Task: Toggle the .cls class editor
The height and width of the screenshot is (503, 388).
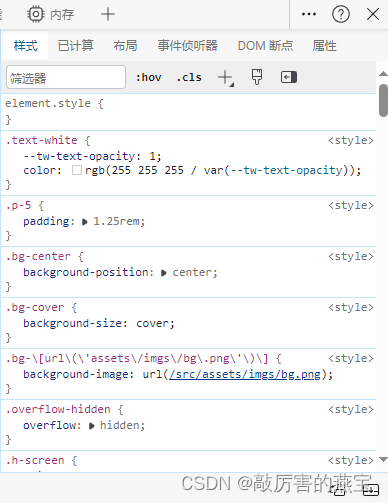Action: click(x=189, y=77)
